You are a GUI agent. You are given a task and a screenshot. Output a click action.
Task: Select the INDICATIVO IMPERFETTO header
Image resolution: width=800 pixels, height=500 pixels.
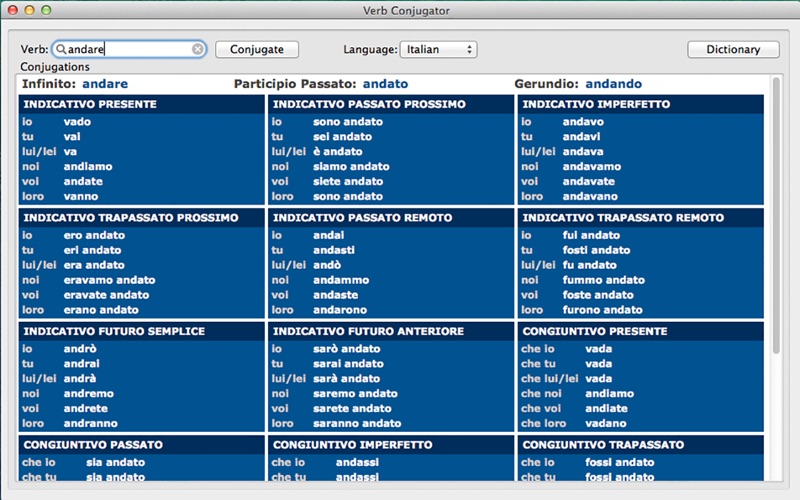640,104
